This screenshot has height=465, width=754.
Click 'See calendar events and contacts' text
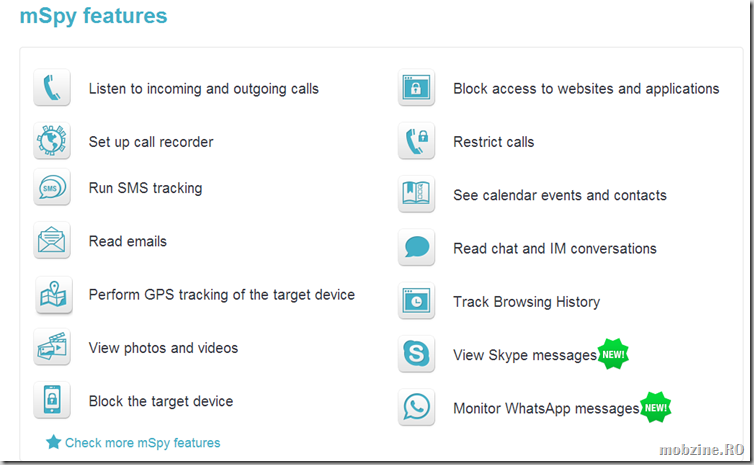(560, 196)
